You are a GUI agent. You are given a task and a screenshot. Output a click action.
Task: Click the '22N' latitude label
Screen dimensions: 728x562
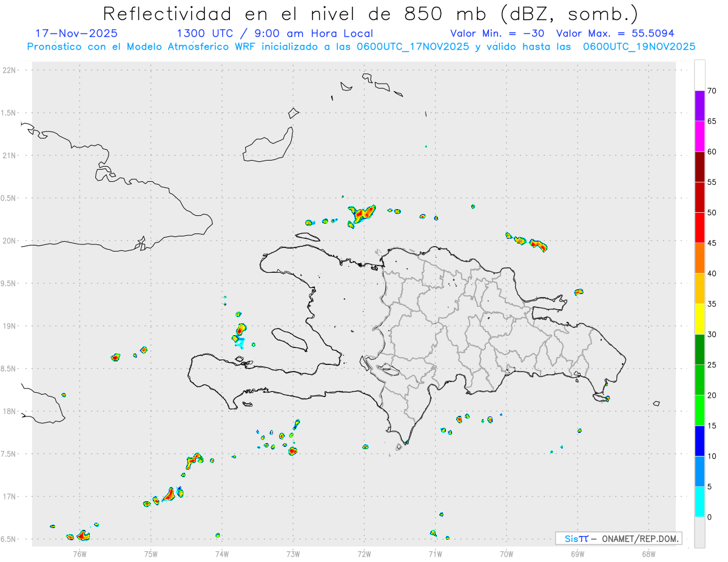tap(10, 70)
